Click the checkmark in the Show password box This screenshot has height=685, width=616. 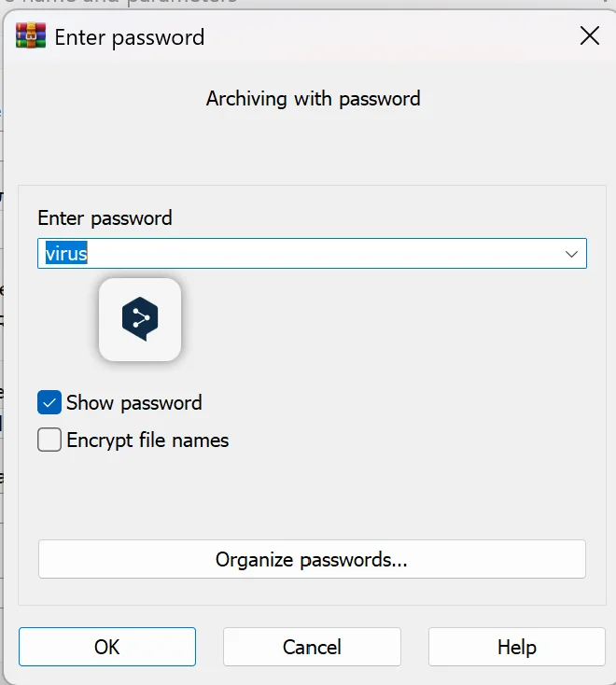[x=49, y=402]
